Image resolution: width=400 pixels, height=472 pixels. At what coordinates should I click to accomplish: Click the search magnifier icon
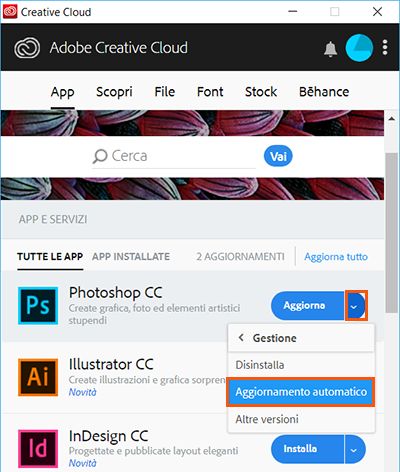(100, 156)
